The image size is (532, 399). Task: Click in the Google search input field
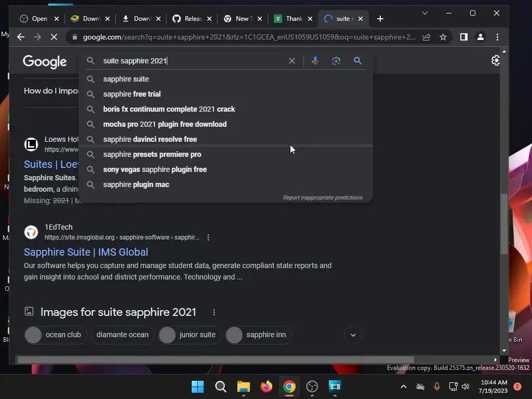(193, 61)
